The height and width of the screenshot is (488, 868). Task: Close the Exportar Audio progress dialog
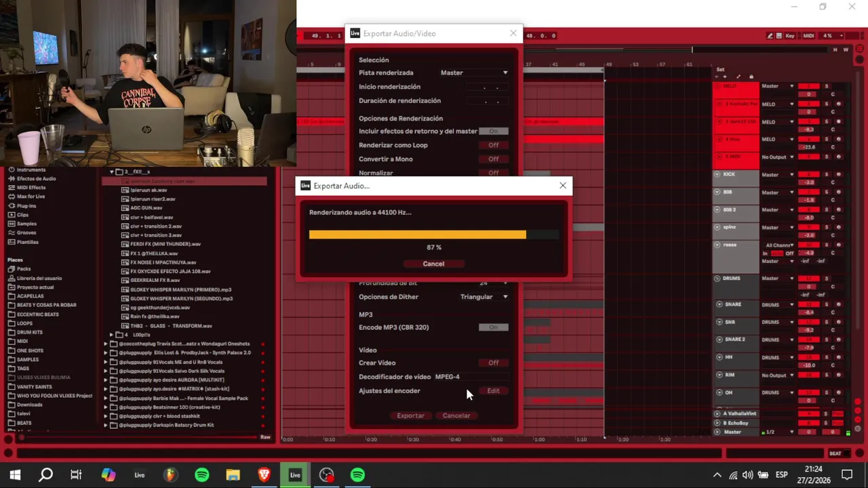coord(563,186)
